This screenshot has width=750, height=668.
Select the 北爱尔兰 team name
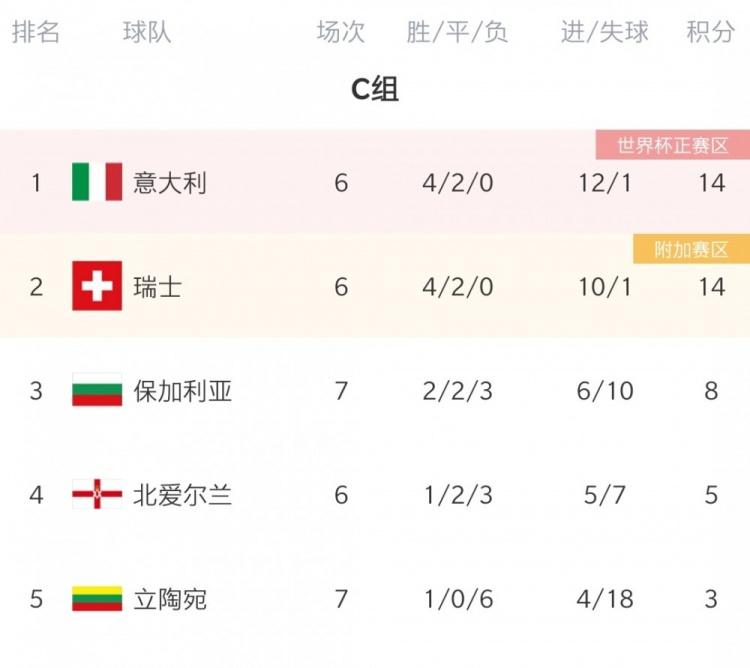[183, 494]
